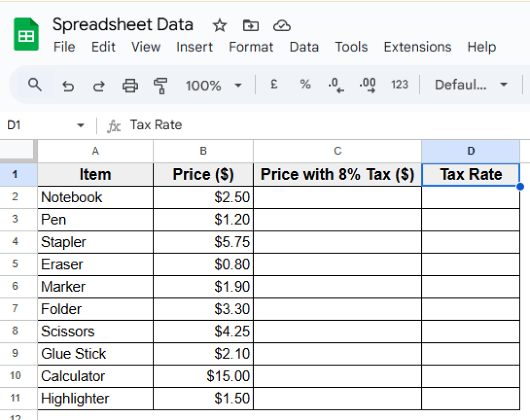
Task: Check document cloud save status
Action: (282, 25)
